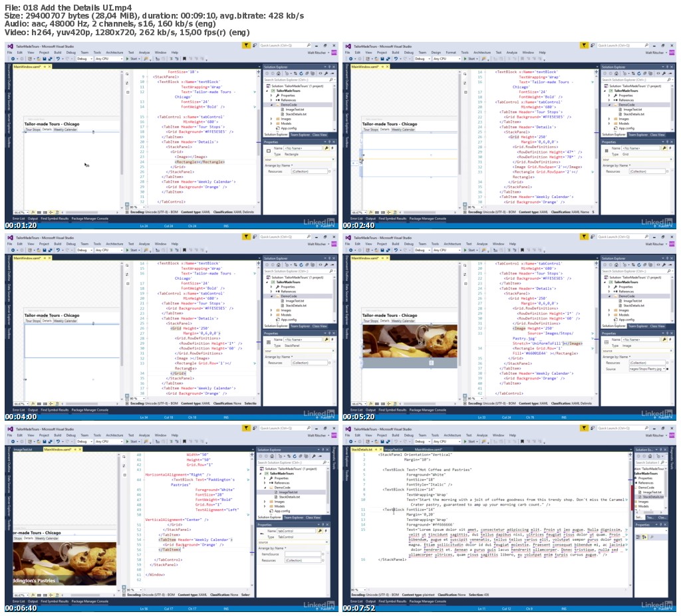This screenshot has width=681, height=616.
Task: Expand the Properties node in the 00:01:20 Solution Explorer
Action: 272,96
